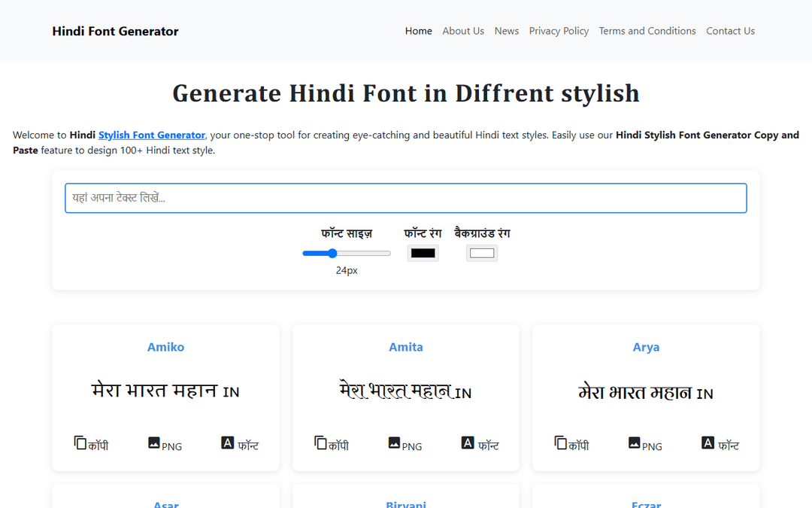Click the PNG image icon in Amiko card
The width and height of the screenshot is (812, 508).
(x=154, y=443)
